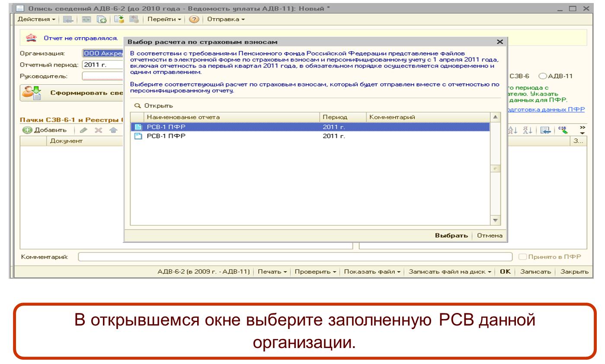
Task: Click the move up arrow icon
Action: click(112, 130)
